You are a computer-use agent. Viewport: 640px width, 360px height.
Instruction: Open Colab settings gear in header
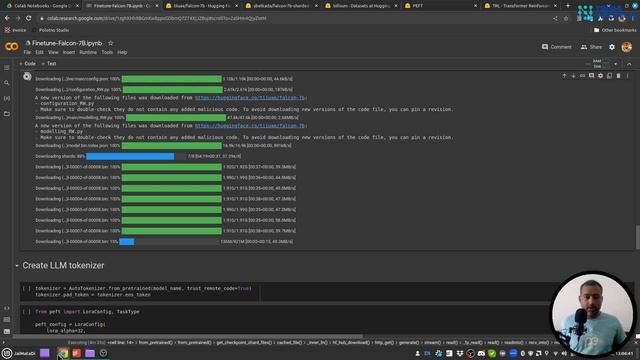coord(611,47)
